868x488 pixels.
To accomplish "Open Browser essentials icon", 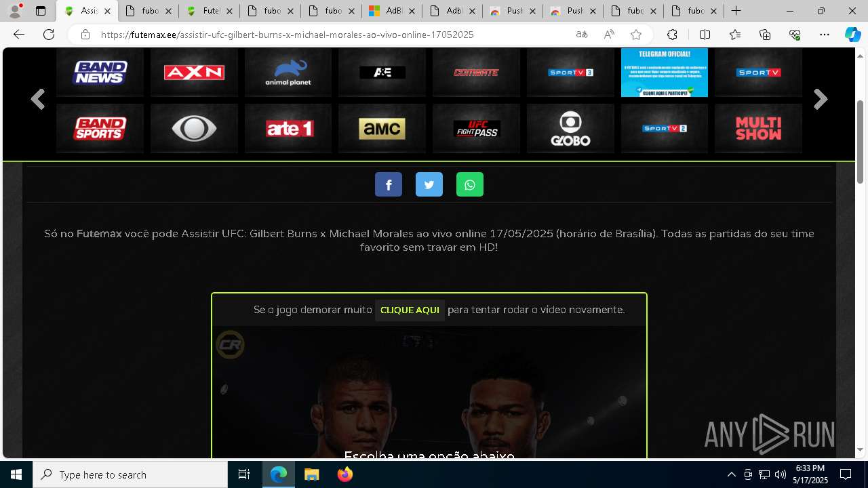I will pos(795,35).
